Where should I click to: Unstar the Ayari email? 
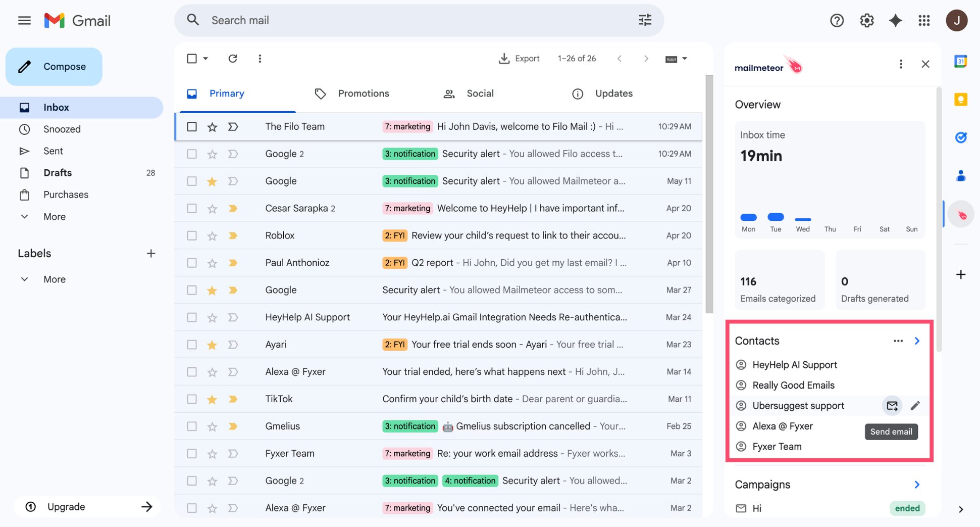[212, 345]
